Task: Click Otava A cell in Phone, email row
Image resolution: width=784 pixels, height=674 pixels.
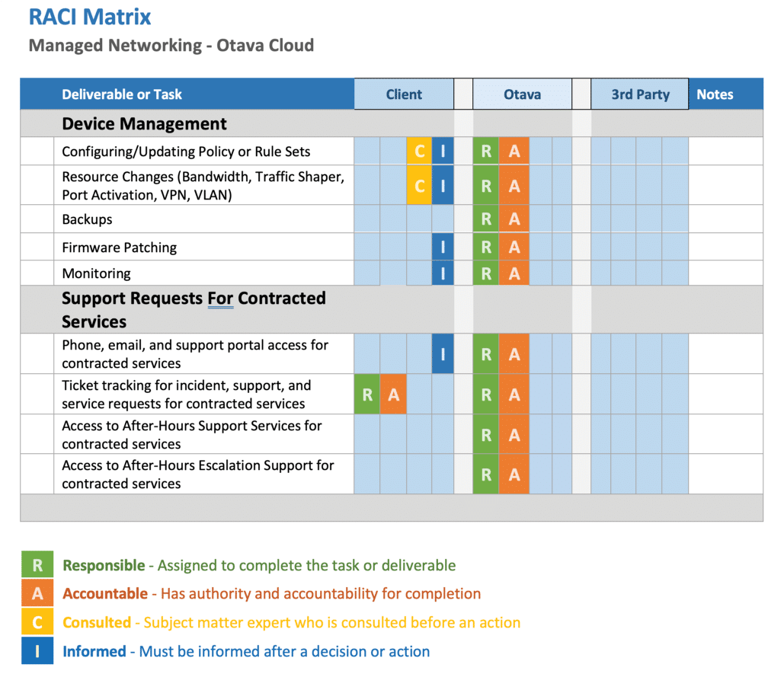Action: (x=514, y=353)
